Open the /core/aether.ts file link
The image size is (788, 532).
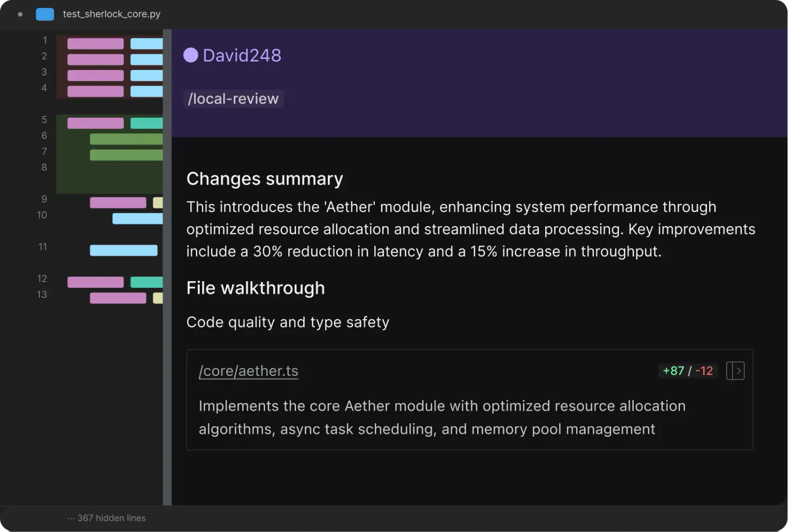click(248, 371)
